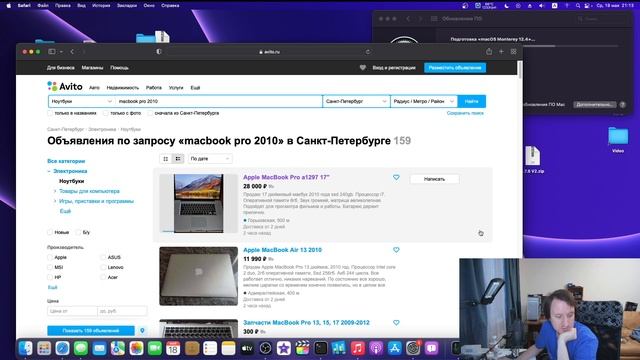Check the Apple manufacturer filter
The height and width of the screenshot is (360, 640).
pyautogui.click(x=50, y=257)
